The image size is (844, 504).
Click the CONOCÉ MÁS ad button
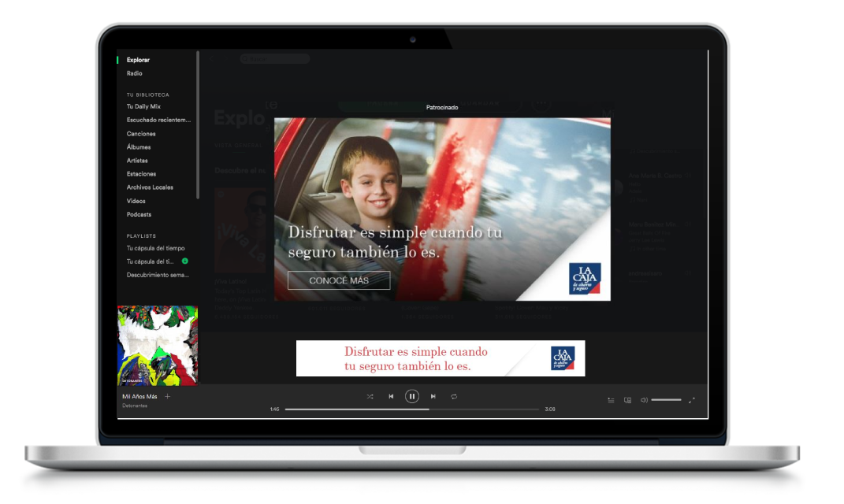pyautogui.click(x=339, y=280)
